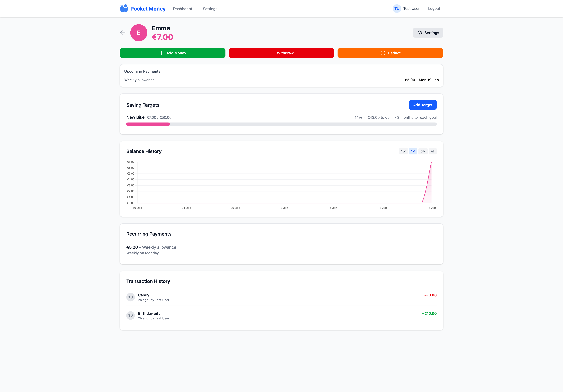Switch balance history to 1W range

[x=403, y=151]
